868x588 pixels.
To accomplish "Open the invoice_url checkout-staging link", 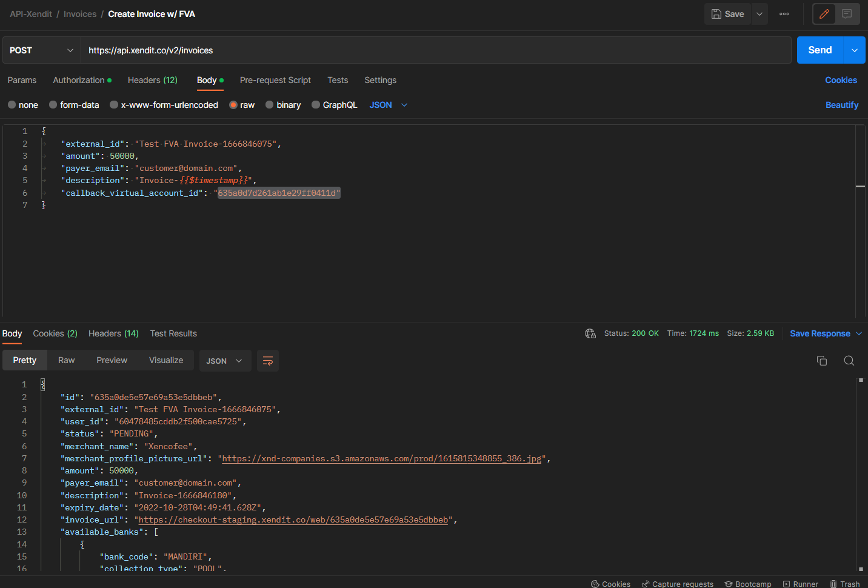I will pyautogui.click(x=293, y=520).
